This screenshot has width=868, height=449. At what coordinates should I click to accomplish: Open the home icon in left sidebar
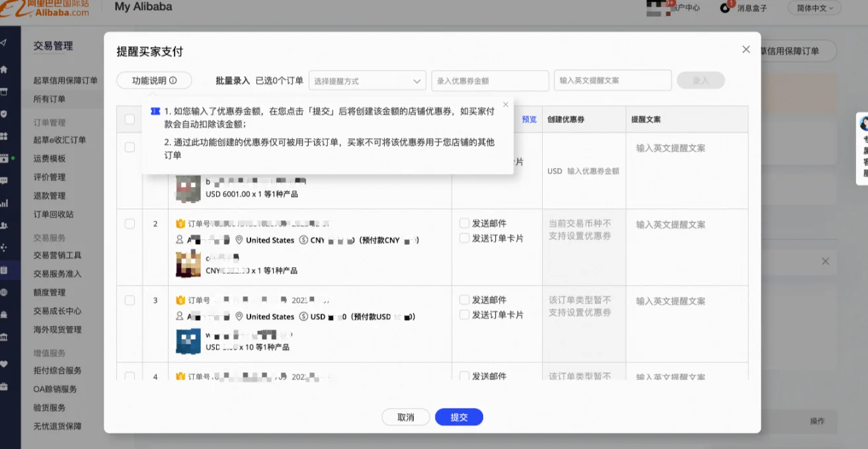tap(4, 69)
